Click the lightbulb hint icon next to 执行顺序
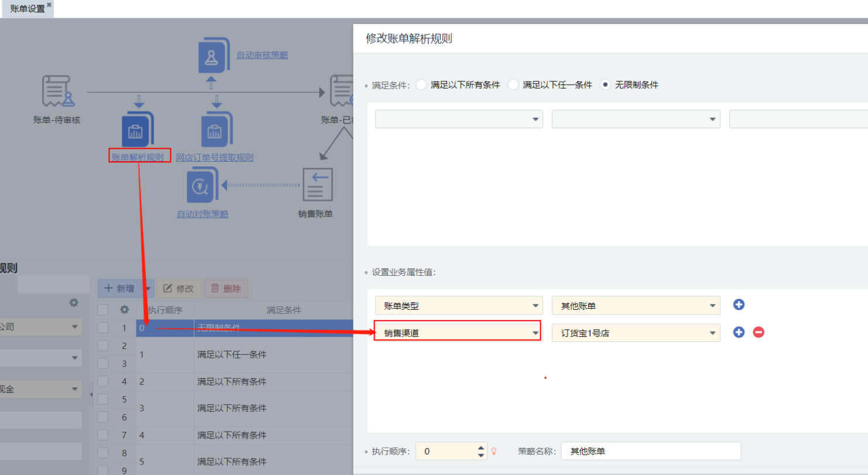Image resolution: width=868 pixels, height=475 pixels. coord(494,451)
